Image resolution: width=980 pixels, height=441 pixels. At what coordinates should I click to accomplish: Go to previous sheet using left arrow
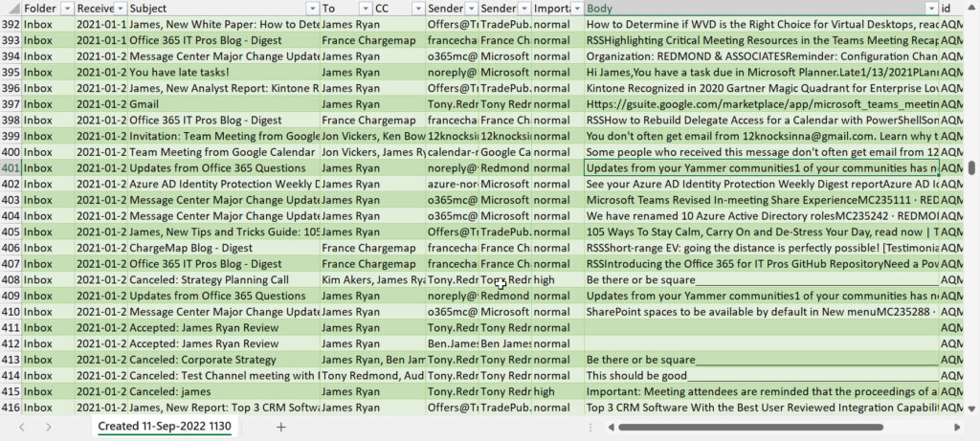[x=22, y=428]
